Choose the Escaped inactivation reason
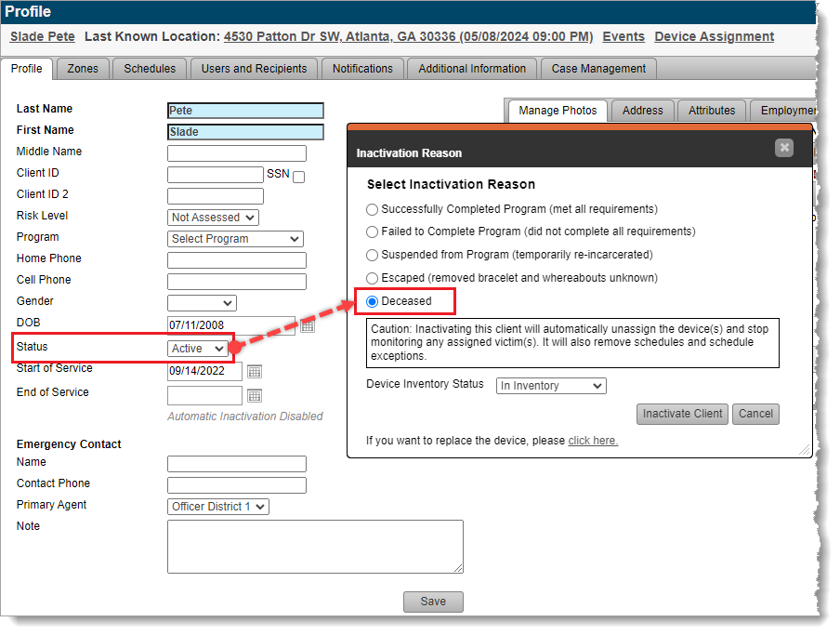 (373, 278)
